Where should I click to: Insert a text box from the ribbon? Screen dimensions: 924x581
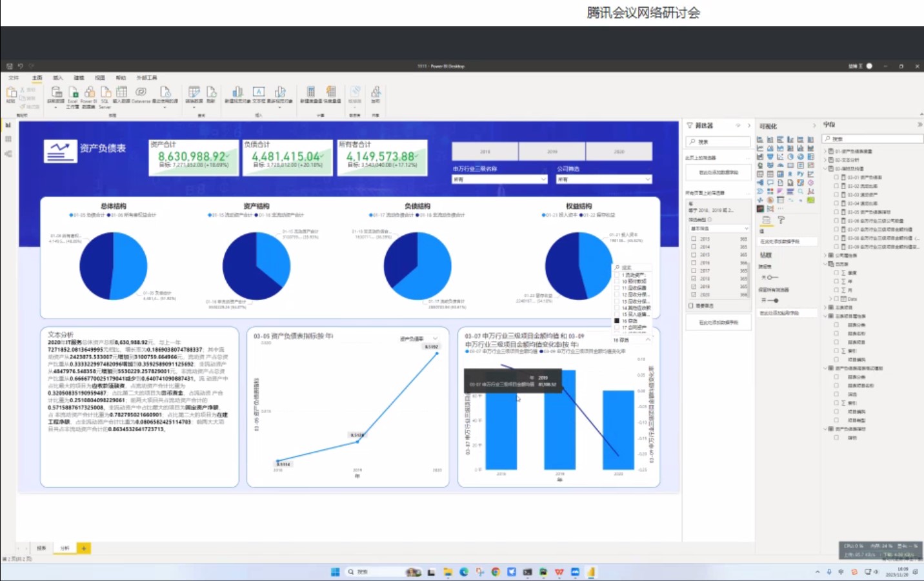pos(258,93)
